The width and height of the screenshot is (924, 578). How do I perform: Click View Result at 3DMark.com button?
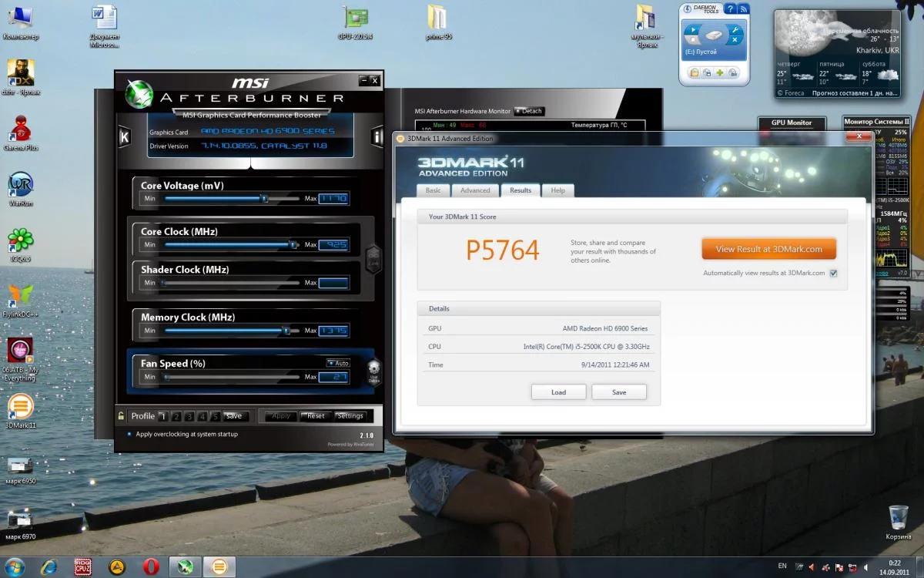[768, 249]
